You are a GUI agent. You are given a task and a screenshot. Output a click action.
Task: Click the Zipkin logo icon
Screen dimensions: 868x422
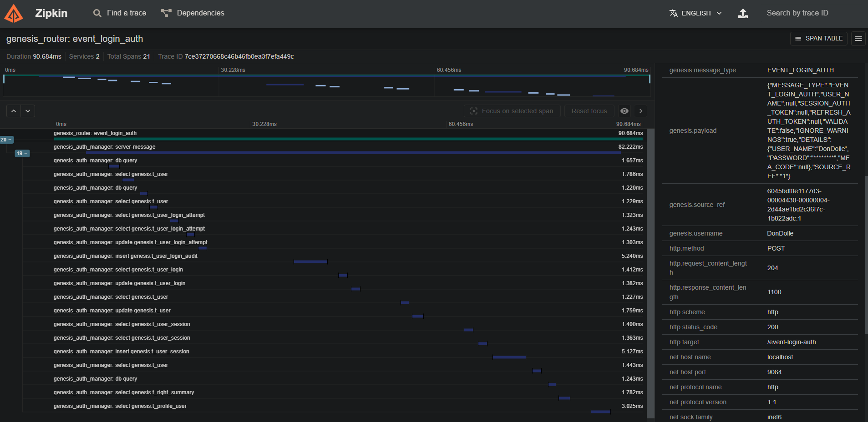click(x=14, y=13)
